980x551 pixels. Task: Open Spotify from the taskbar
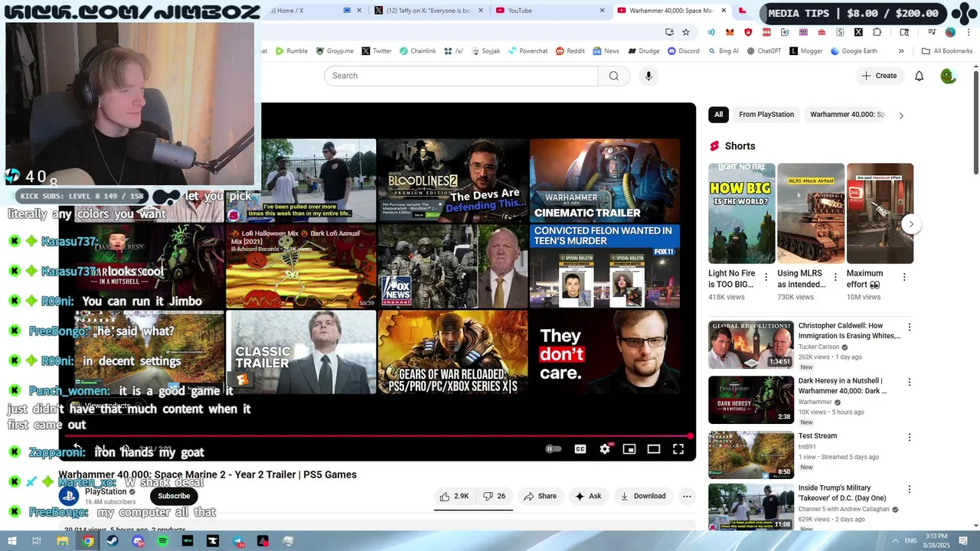point(163,541)
